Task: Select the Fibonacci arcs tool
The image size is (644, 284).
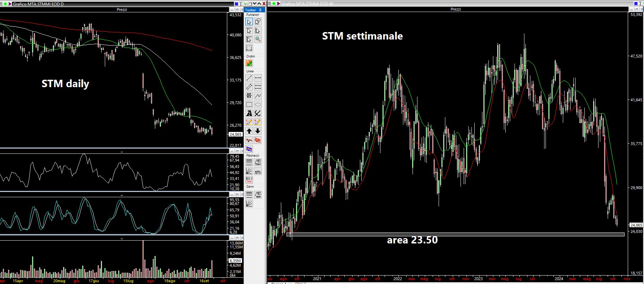Action: coord(258,171)
